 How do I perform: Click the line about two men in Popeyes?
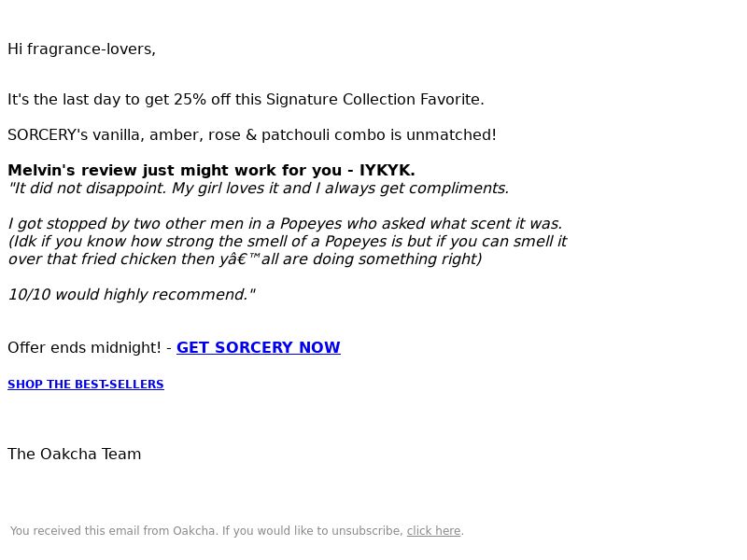(286, 223)
